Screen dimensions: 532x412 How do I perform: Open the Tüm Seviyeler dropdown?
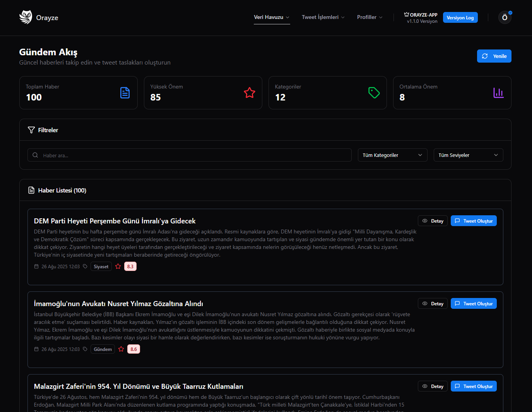point(468,155)
